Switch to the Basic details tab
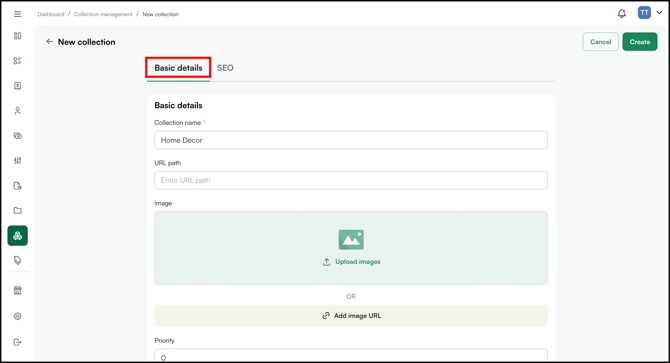 tap(178, 68)
